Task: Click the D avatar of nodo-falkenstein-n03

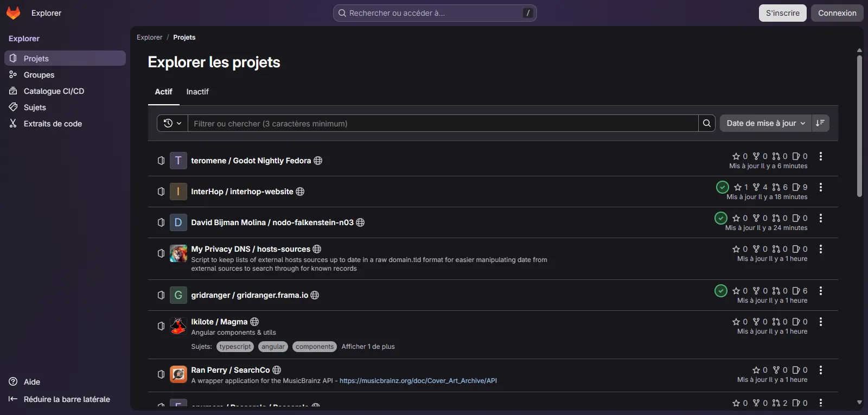Action: point(178,222)
